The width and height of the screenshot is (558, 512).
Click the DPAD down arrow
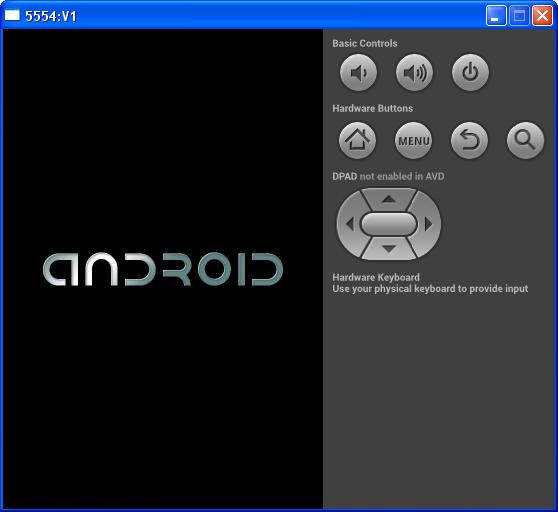click(x=389, y=249)
